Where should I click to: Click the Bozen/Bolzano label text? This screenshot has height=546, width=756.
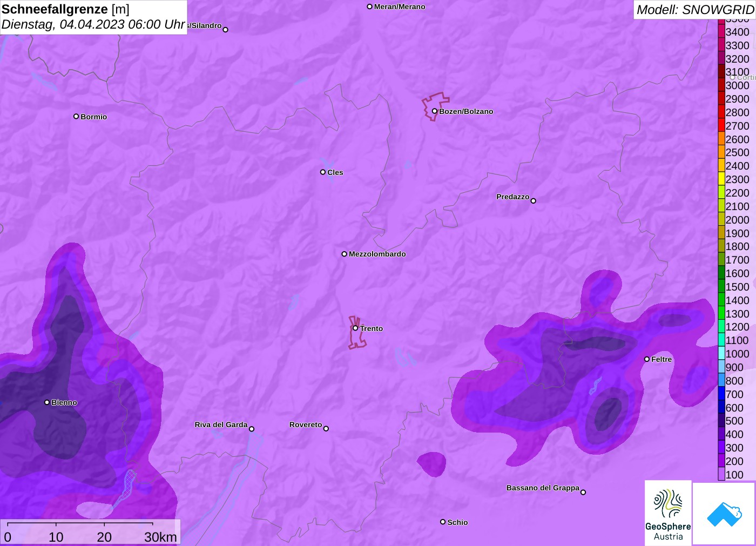tap(466, 112)
